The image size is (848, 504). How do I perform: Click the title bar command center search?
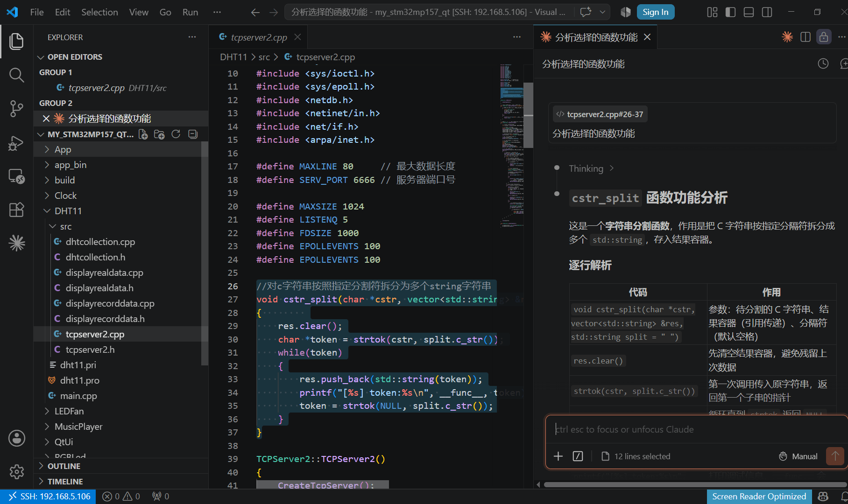[x=428, y=12]
